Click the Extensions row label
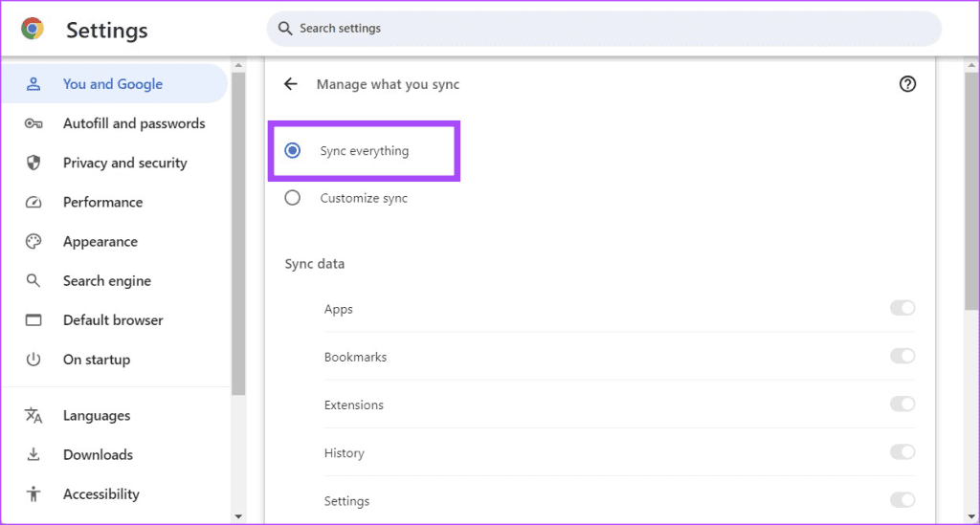980x525 pixels. pos(354,405)
